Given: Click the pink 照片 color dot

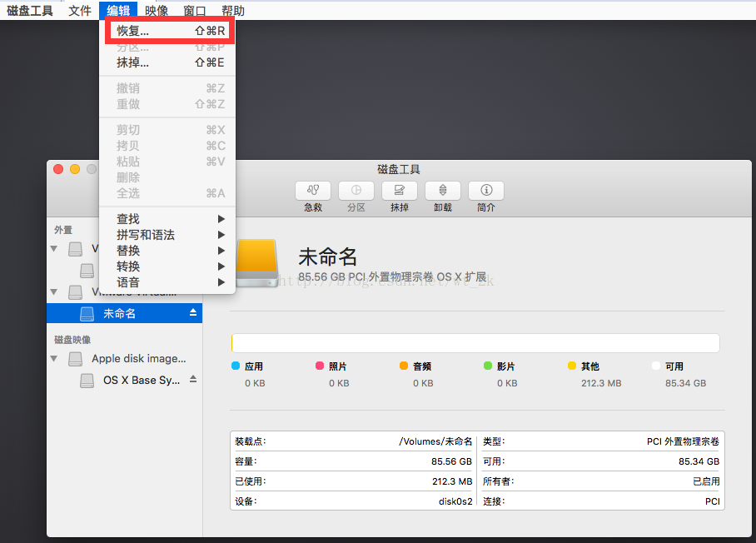Looking at the screenshot, I should [x=320, y=366].
